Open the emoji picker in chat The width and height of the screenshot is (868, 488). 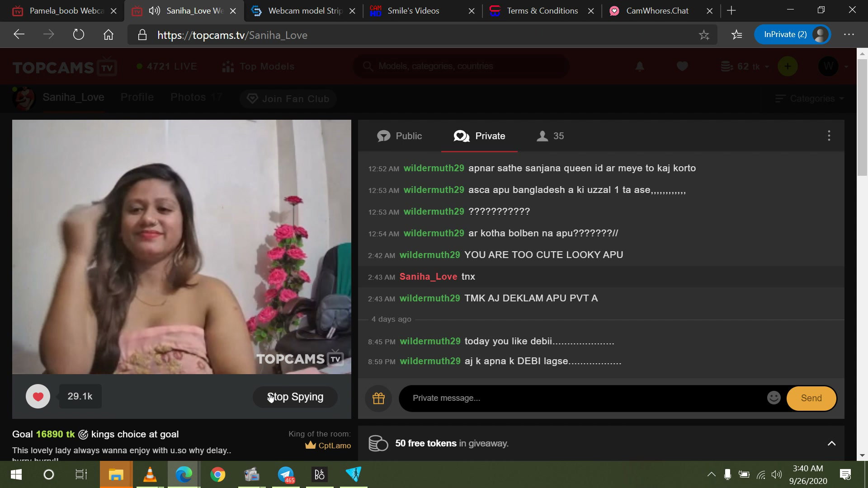pos(774,398)
